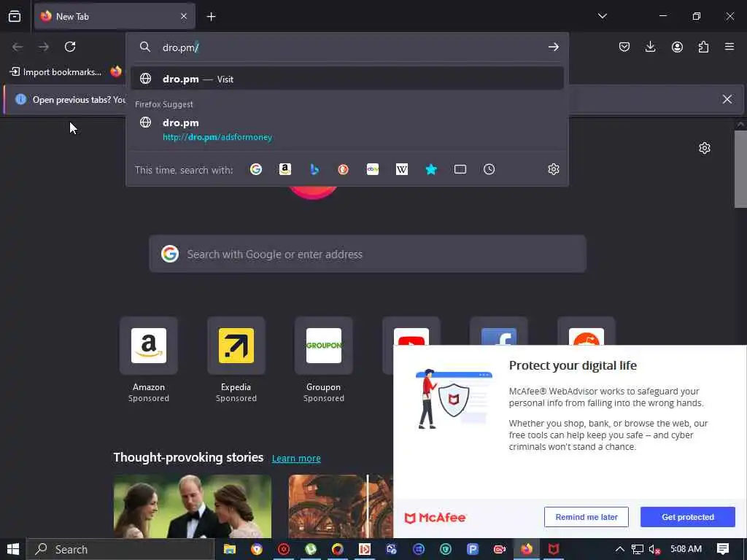Viewport: 747px width, 560px height.
Task: Search history using clock icon
Action: coord(489,169)
